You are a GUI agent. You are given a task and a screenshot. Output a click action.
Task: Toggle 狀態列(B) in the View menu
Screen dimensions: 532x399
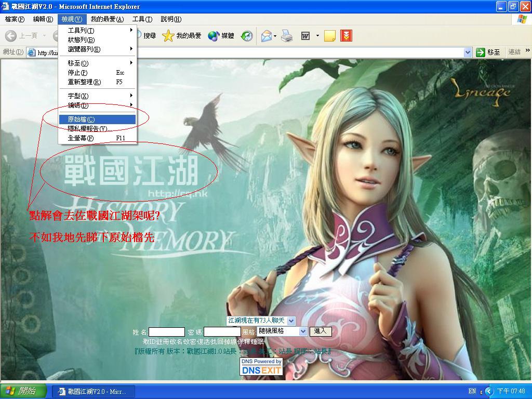pyautogui.click(x=97, y=40)
